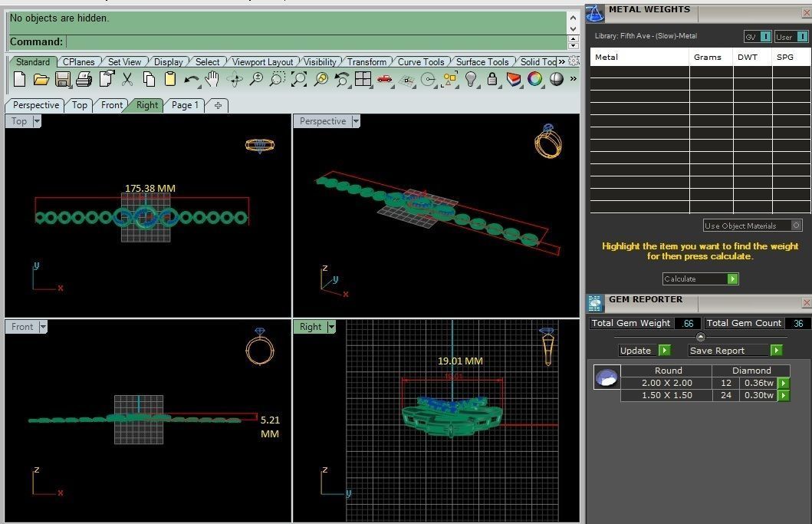Switch to the Top viewport tab
Viewport: 812px width, 524px height.
coord(79,105)
